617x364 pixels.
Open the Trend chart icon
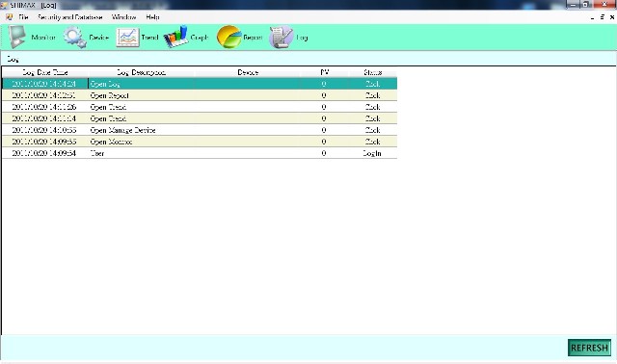(127, 38)
